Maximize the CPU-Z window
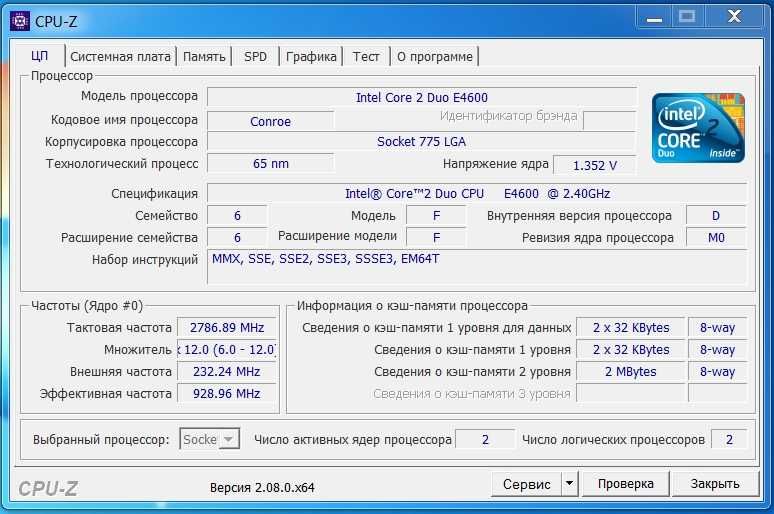774x514 pixels. click(x=687, y=17)
